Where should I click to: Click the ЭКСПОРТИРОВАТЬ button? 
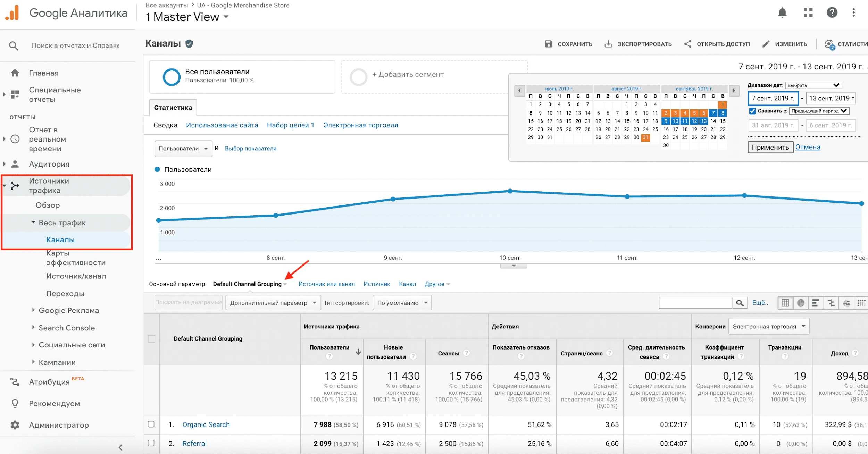638,44
